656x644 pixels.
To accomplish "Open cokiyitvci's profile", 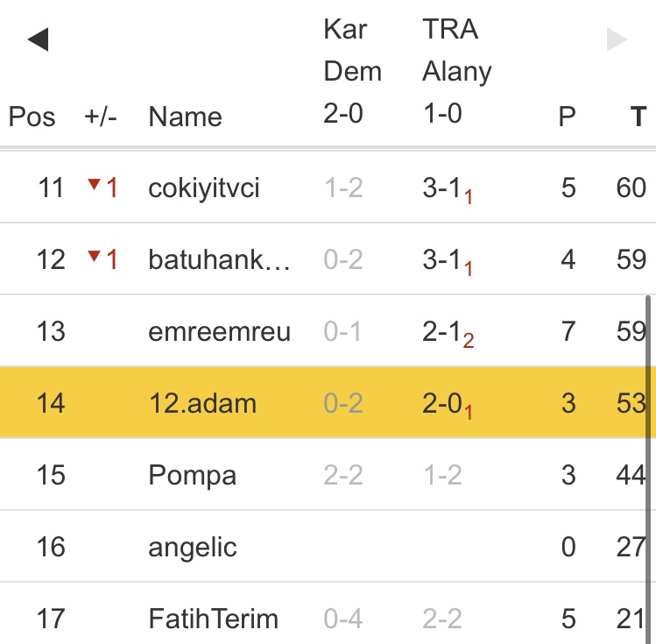I will [204, 188].
